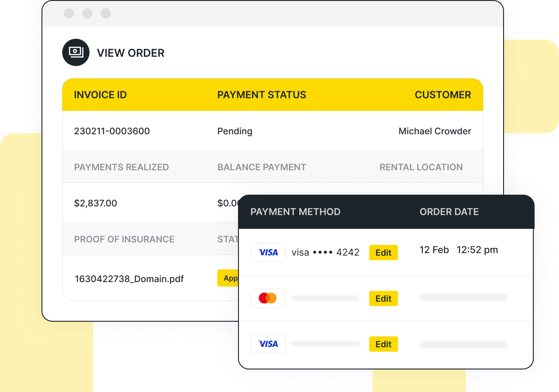
Task: Click the file 1630422738_Domain.pdf
Action: click(x=129, y=279)
